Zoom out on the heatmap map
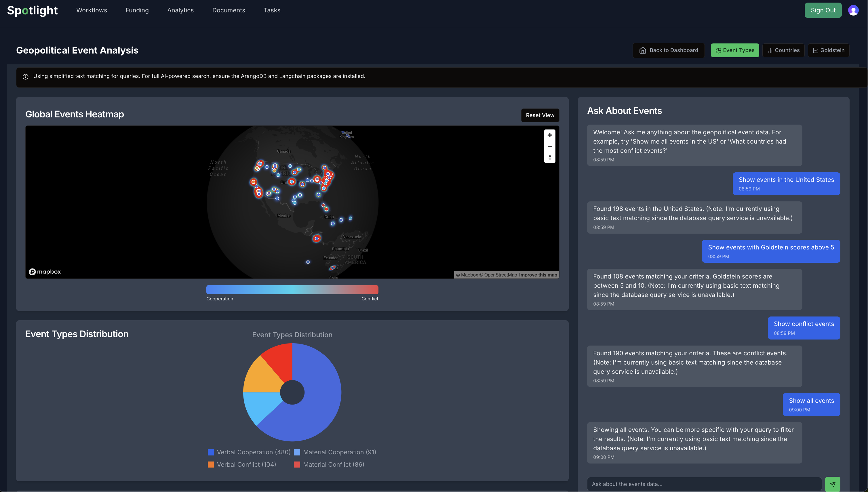Viewport: 868px width, 492px height. [550, 146]
